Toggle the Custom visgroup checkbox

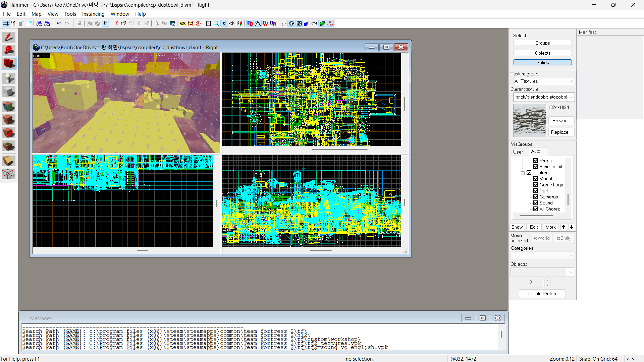(x=529, y=173)
